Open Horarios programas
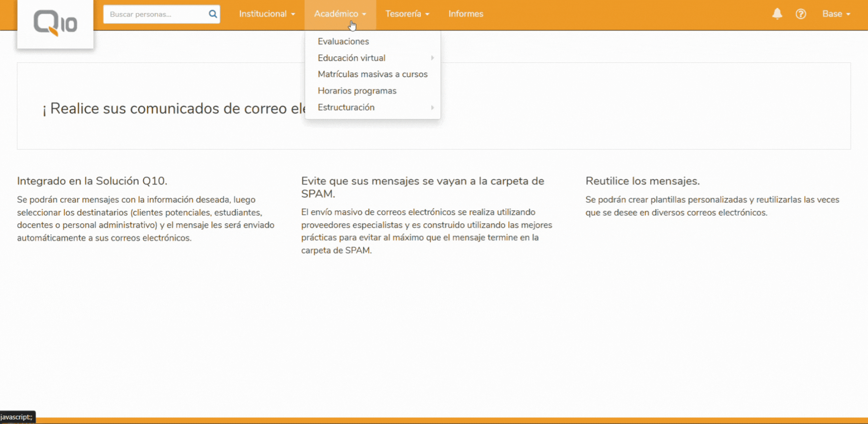This screenshot has width=868, height=424. (357, 91)
